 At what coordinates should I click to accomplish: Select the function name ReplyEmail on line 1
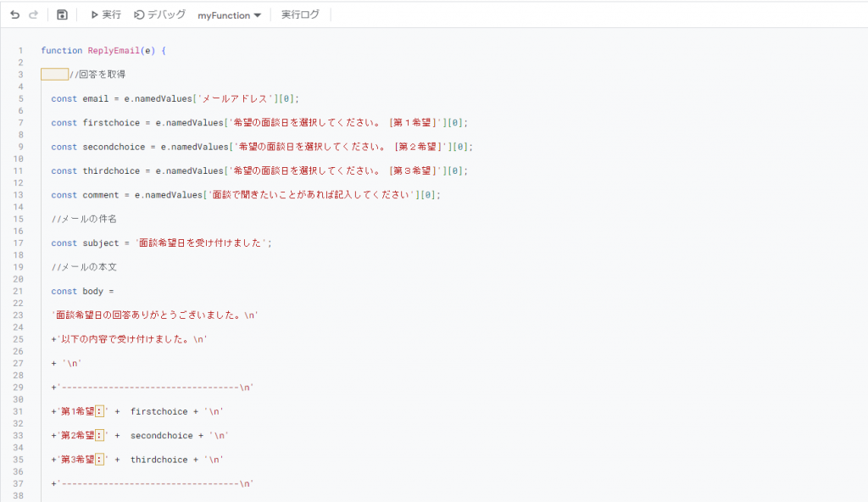tap(114, 50)
